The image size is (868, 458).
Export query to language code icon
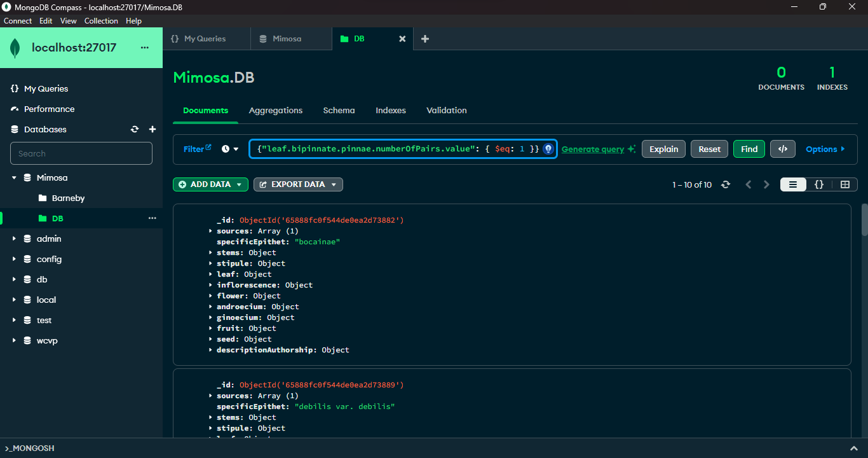[x=783, y=149]
